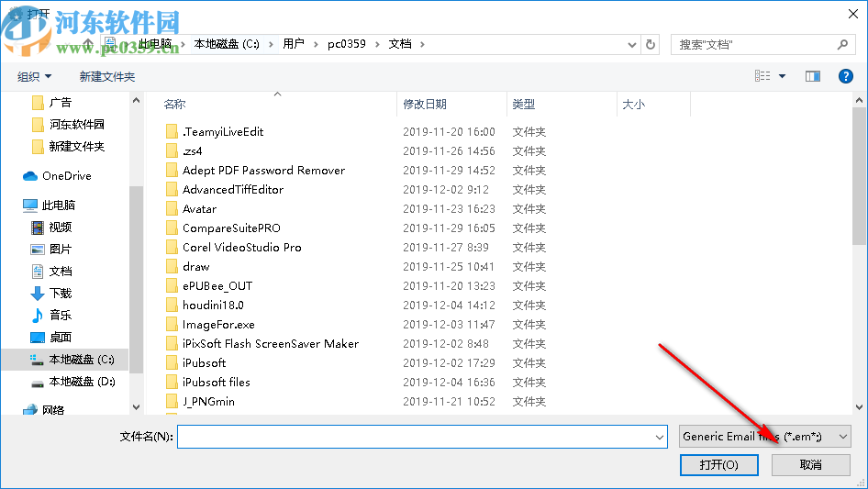Click the draw folder icon
The width and height of the screenshot is (868, 489).
click(x=172, y=267)
